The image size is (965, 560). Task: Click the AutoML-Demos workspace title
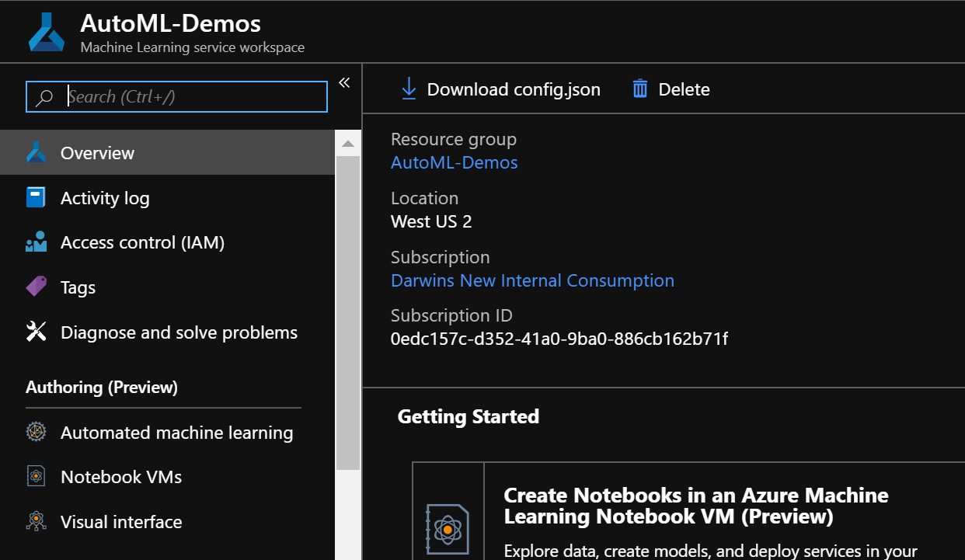(171, 23)
